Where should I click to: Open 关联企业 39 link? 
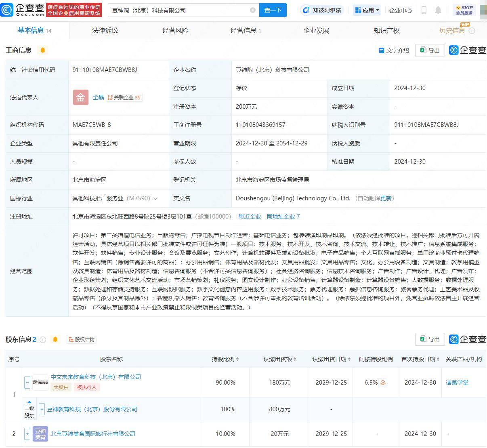124,97
